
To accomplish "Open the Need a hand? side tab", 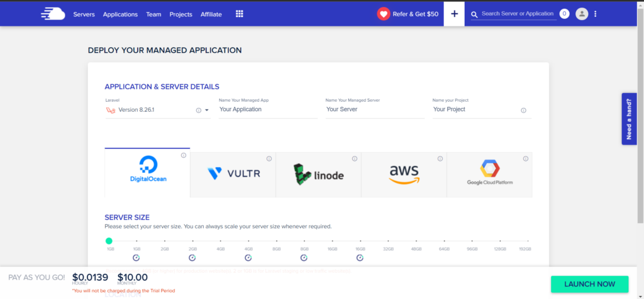I will [629, 119].
